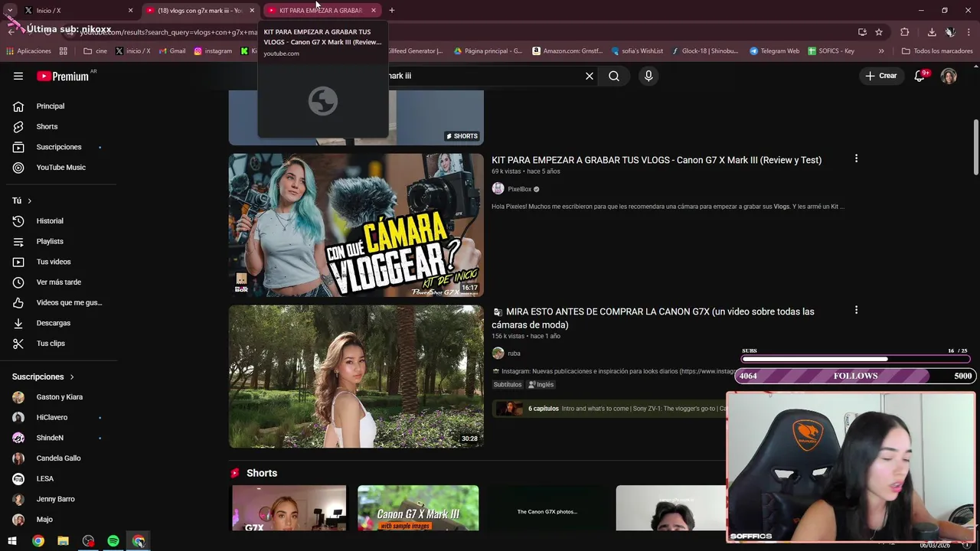Bookmark this page with the star

coord(879,31)
